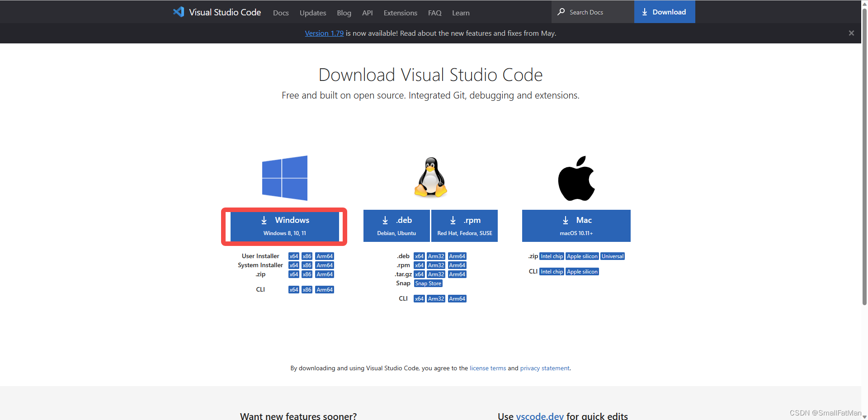Open the license terms link
The width and height of the screenshot is (868, 420).
point(488,368)
